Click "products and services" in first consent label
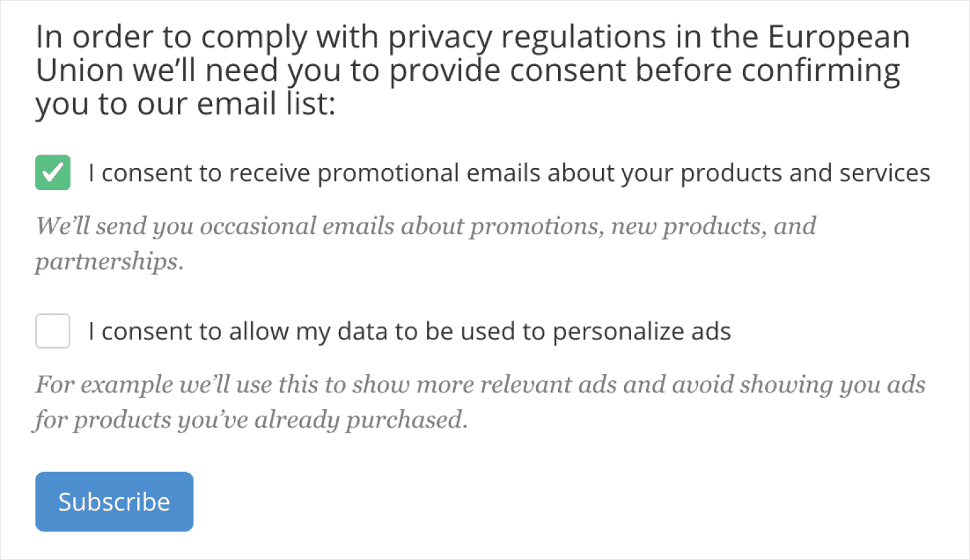The height and width of the screenshot is (560, 970). (805, 173)
